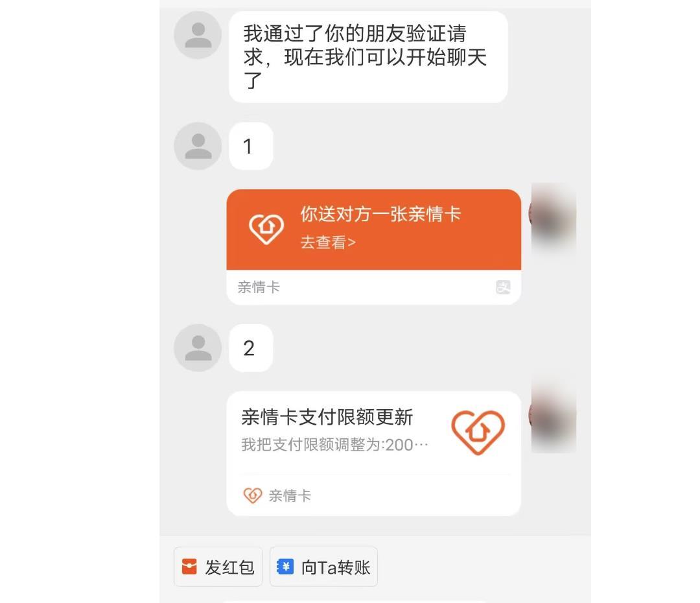Open contact avatar beside first greeting message
This screenshot has height=603, width=700.
point(198,35)
